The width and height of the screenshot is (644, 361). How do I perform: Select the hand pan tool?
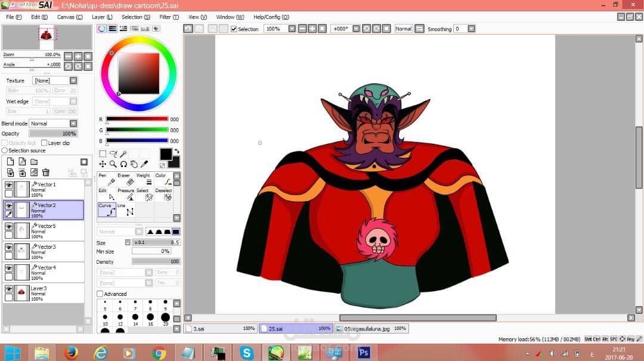tap(134, 164)
